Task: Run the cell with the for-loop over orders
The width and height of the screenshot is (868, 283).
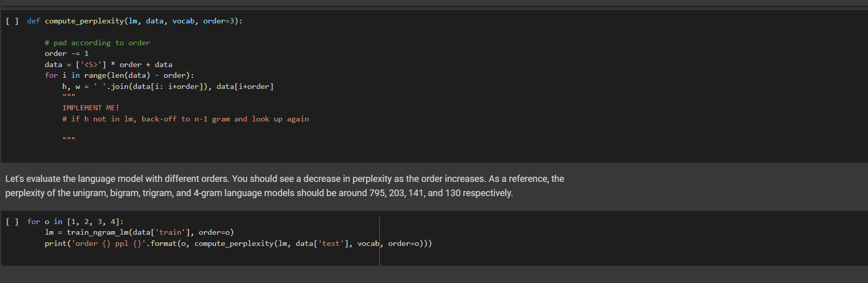Action: point(12,222)
